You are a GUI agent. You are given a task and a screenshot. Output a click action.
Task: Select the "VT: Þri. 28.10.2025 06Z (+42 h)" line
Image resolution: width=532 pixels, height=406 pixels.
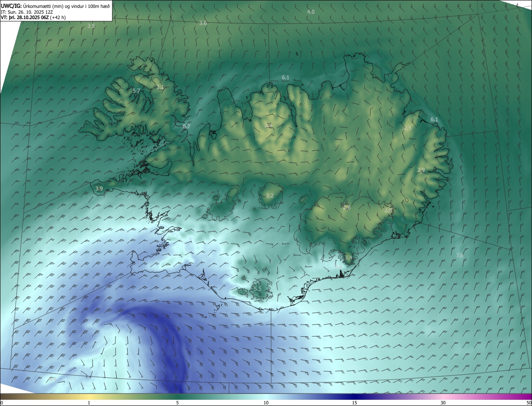(33, 17)
